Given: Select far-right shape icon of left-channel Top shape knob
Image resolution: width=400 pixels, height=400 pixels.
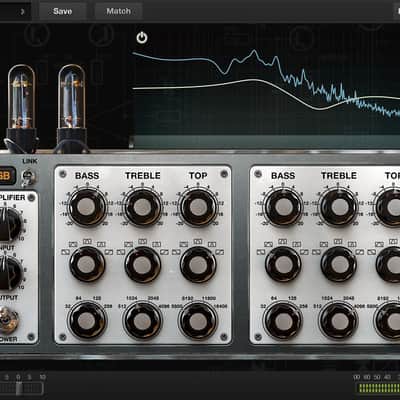Looking at the screenshot, I should pyautogui.click(x=220, y=252).
